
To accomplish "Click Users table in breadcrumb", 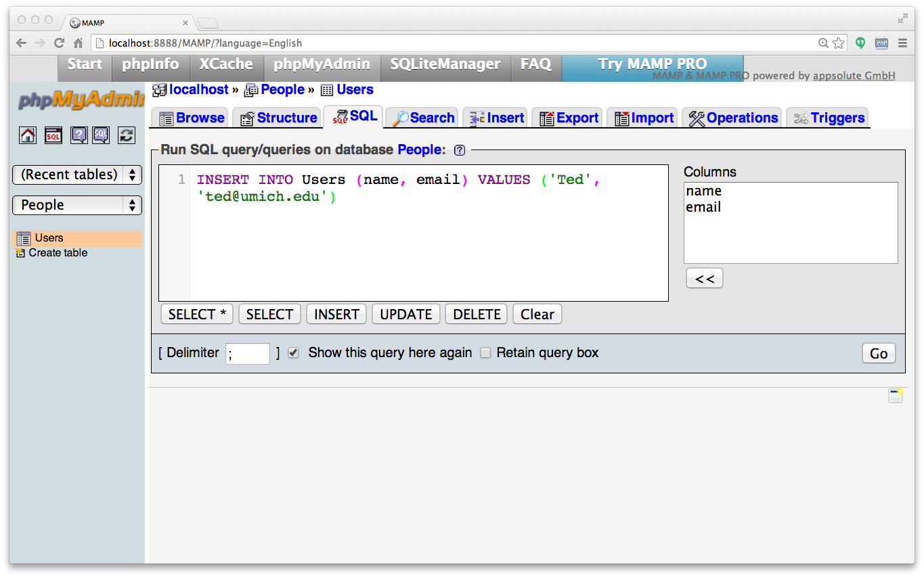I will pyautogui.click(x=355, y=90).
